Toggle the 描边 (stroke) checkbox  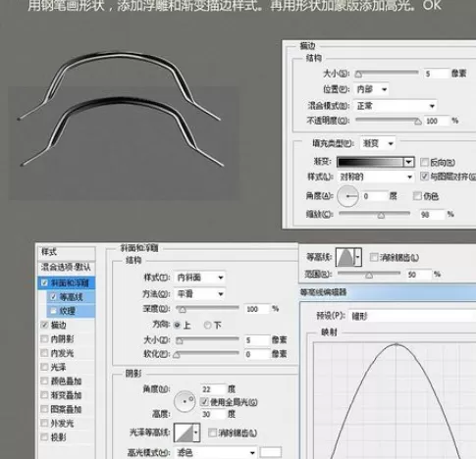coord(44,325)
